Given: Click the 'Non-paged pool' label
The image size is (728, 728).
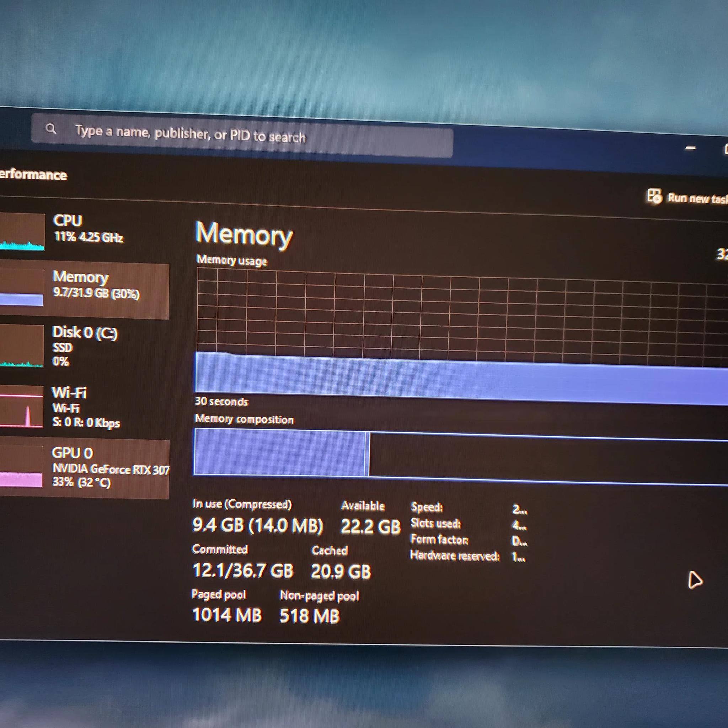Looking at the screenshot, I should click(320, 596).
